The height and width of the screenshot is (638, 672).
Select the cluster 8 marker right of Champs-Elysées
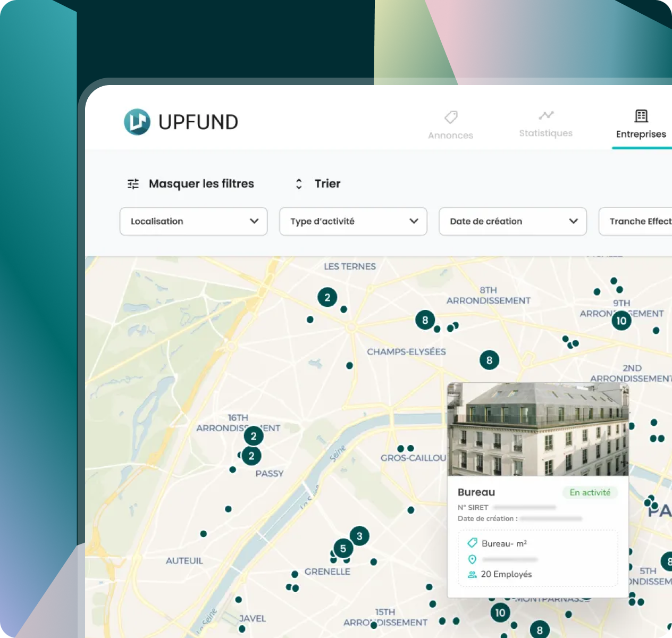490,360
